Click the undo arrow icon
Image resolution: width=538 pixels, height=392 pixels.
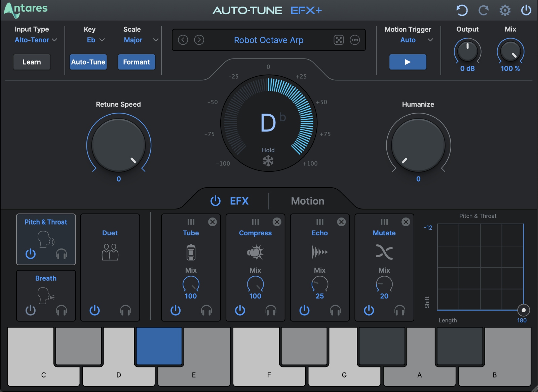(462, 10)
